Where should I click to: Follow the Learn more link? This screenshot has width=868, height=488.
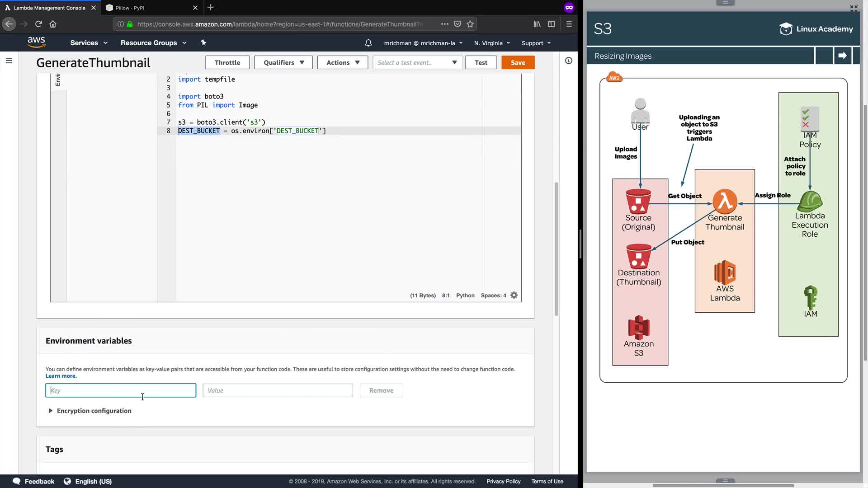click(61, 376)
